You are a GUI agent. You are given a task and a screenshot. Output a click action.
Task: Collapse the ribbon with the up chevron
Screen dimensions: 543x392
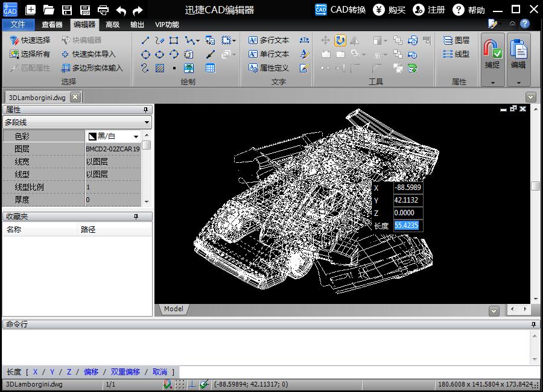point(512,24)
